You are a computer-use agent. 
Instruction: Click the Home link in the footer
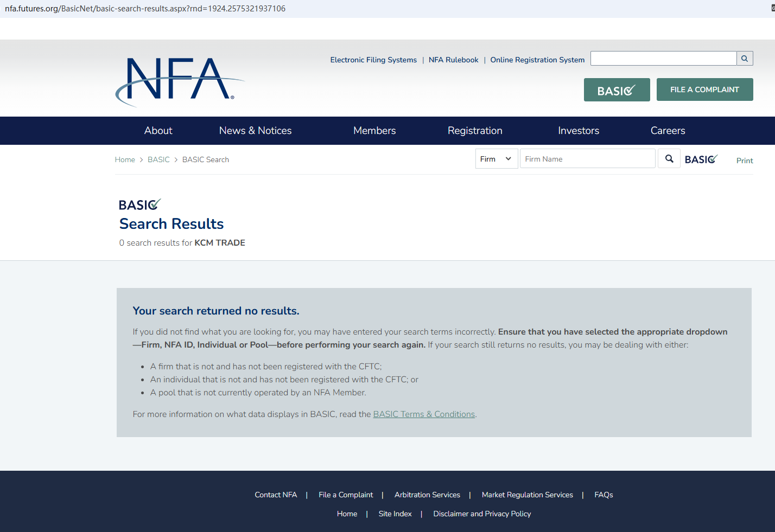[x=347, y=514]
